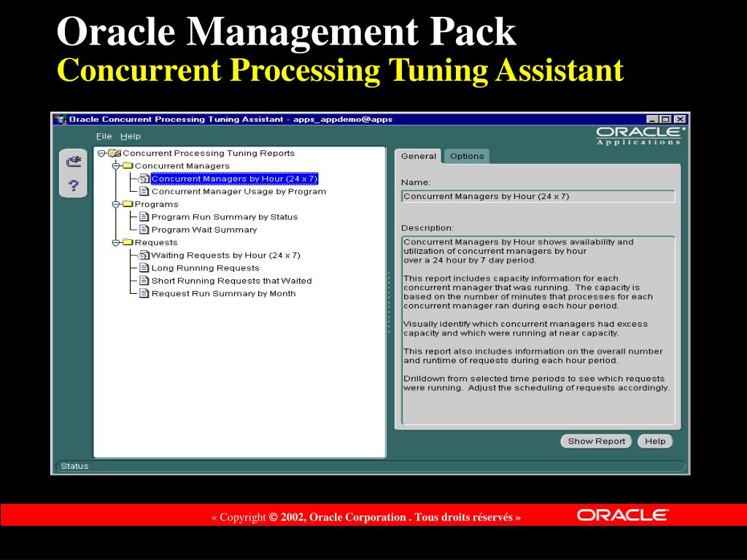Select Program Run Summary by Status report

point(225,217)
